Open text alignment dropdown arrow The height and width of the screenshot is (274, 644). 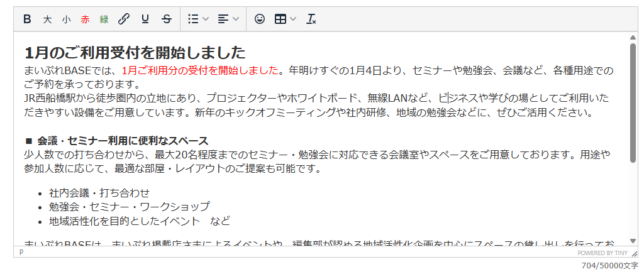[235, 19]
